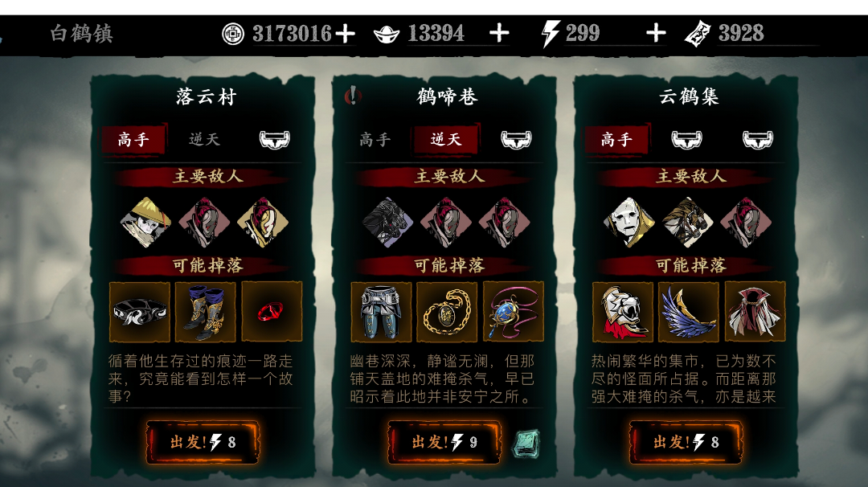Select 逆天 difficulty in 鹤啼巷
The image size is (868, 487).
(446, 139)
